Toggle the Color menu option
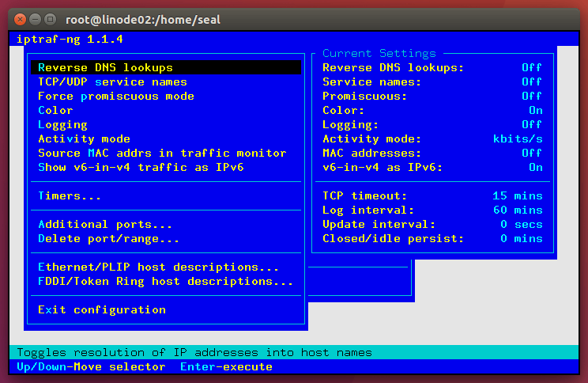588x383 pixels. (x=55, y=111)
